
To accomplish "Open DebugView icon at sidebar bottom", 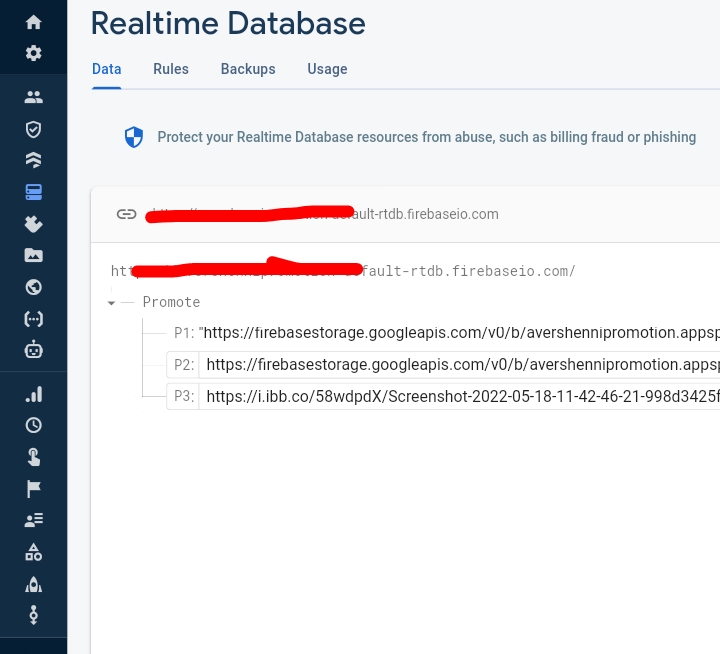I will (x=34, y=615).
